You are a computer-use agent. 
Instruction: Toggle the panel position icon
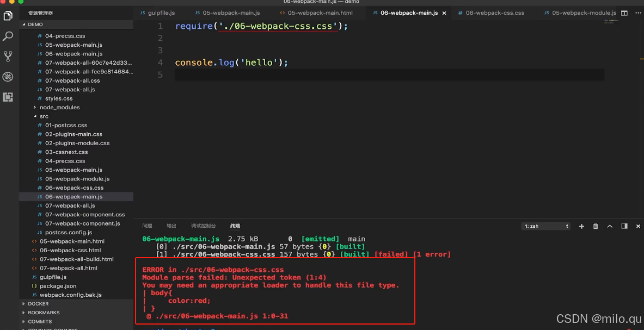[x=624, y=226]
